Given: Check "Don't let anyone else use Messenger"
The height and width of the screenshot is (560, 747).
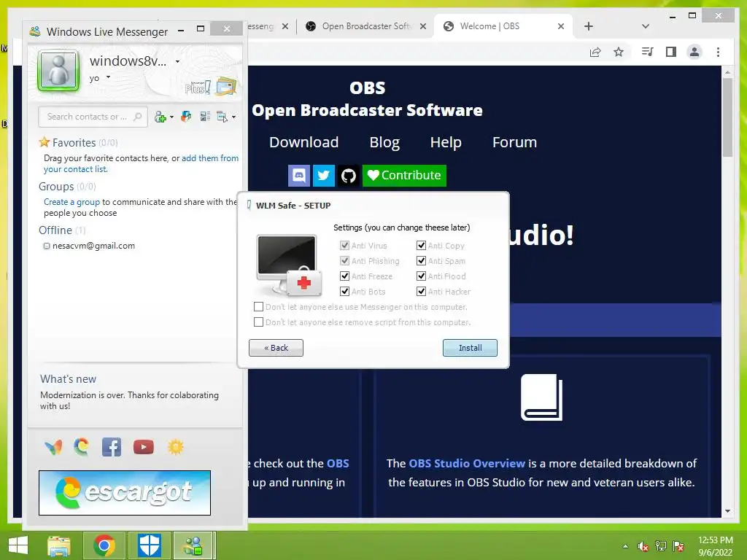Looking at the screenshot, I should [259, 307].
